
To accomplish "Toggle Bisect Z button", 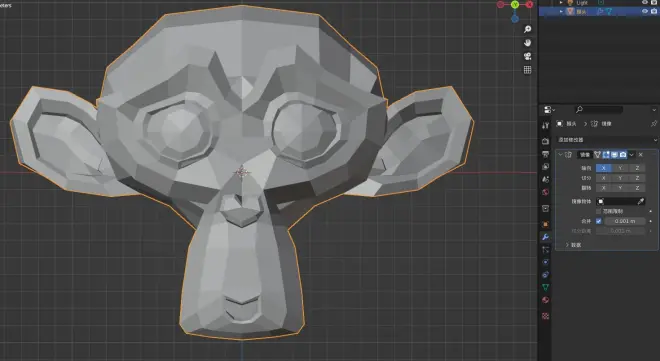I will coord(637,178).
